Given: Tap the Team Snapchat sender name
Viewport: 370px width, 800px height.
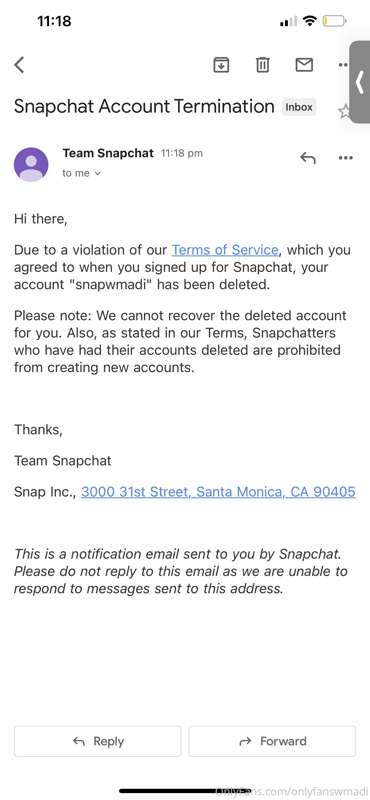Looking at the screenshot, I should click(108, 153).
